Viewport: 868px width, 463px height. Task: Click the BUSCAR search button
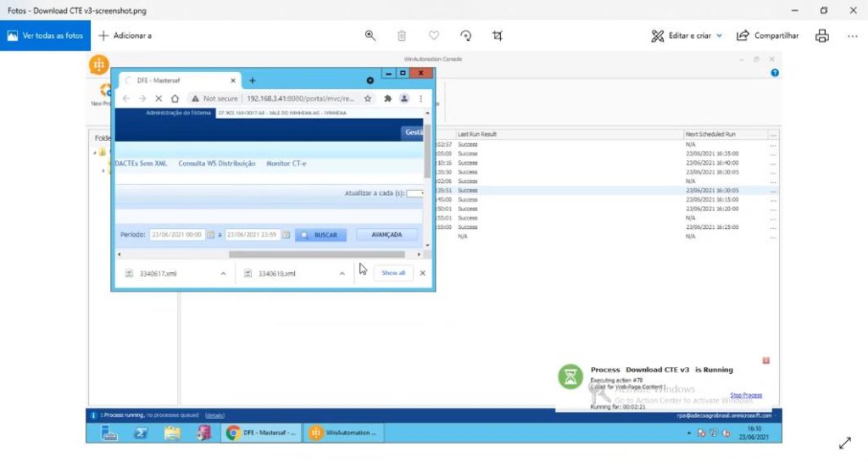320,235
